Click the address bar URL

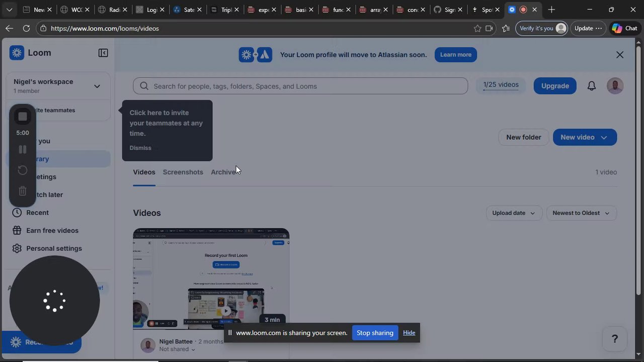coord(105,28)
